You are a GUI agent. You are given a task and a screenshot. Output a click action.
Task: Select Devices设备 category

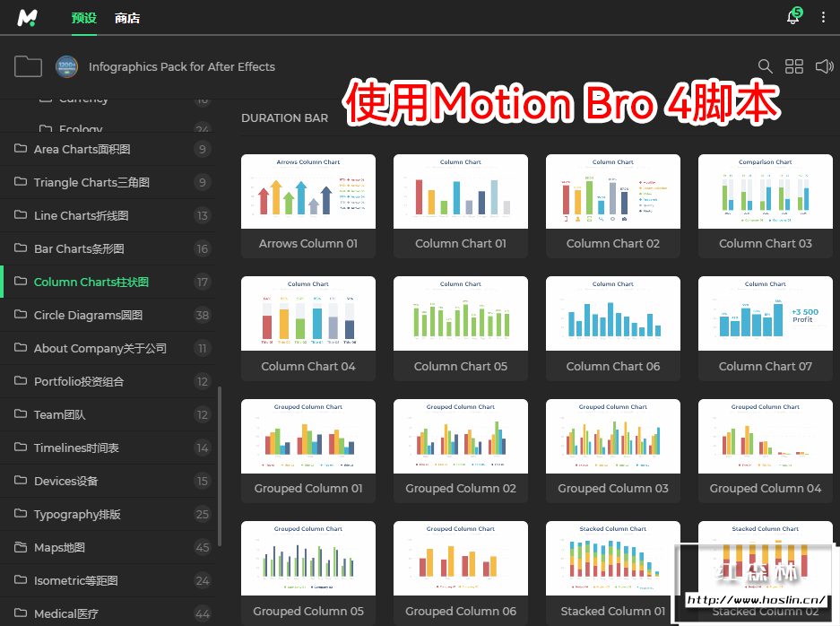tap(108, 482)
